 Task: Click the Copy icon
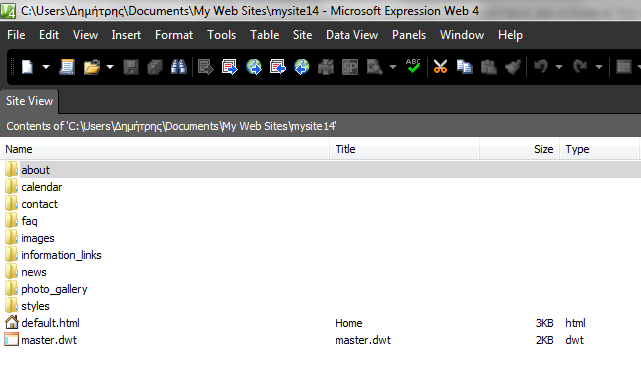coord(464,67)
